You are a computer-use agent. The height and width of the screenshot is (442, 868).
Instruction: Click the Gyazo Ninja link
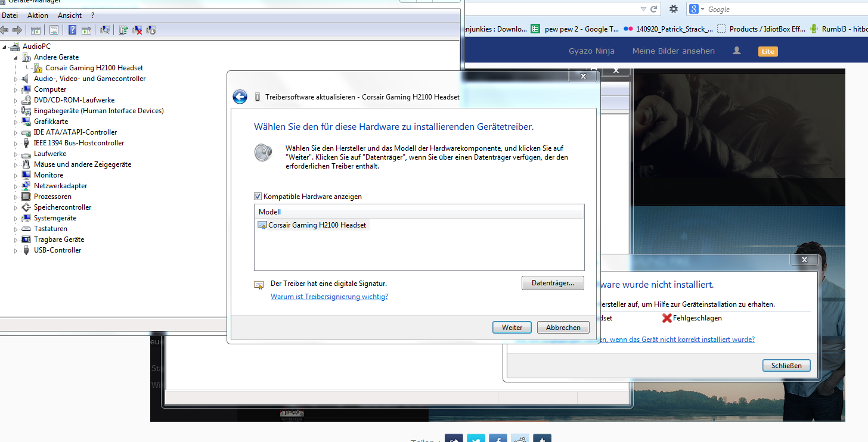pyautogui.click(x=591, y=51)
